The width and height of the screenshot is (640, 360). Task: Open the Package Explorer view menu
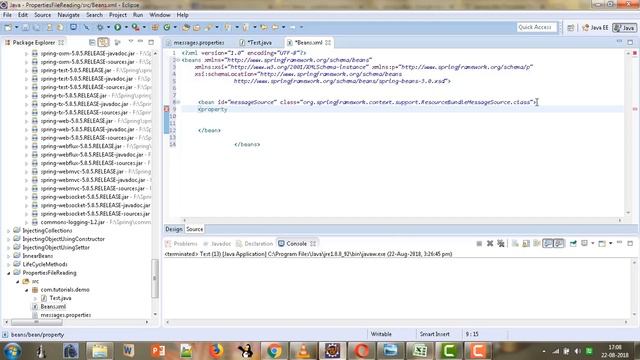point(131,42)
